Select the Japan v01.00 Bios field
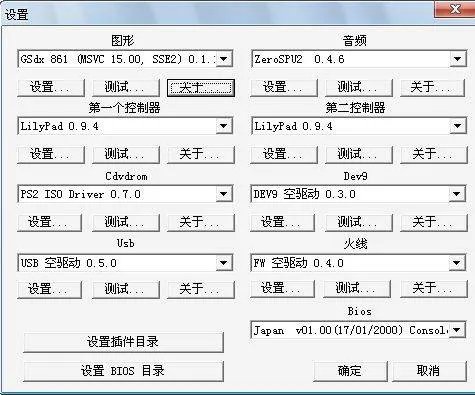 pyautogui.click(x=358, y=330)
